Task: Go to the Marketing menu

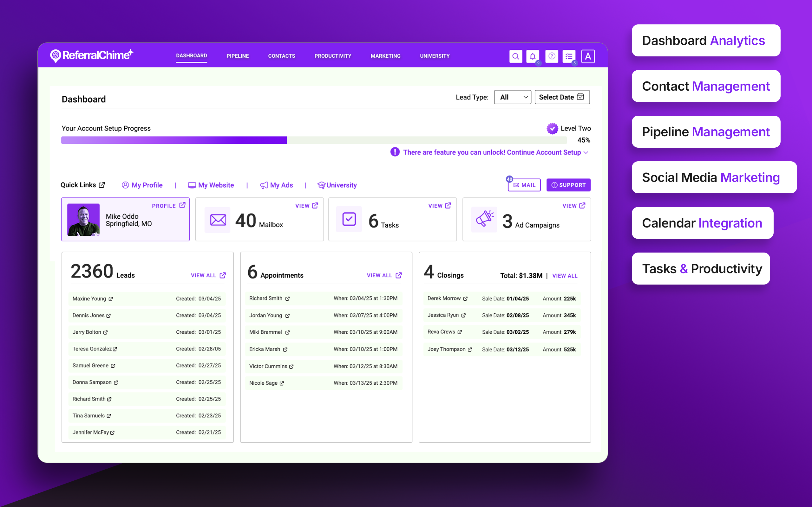Action: pos(385,56)
